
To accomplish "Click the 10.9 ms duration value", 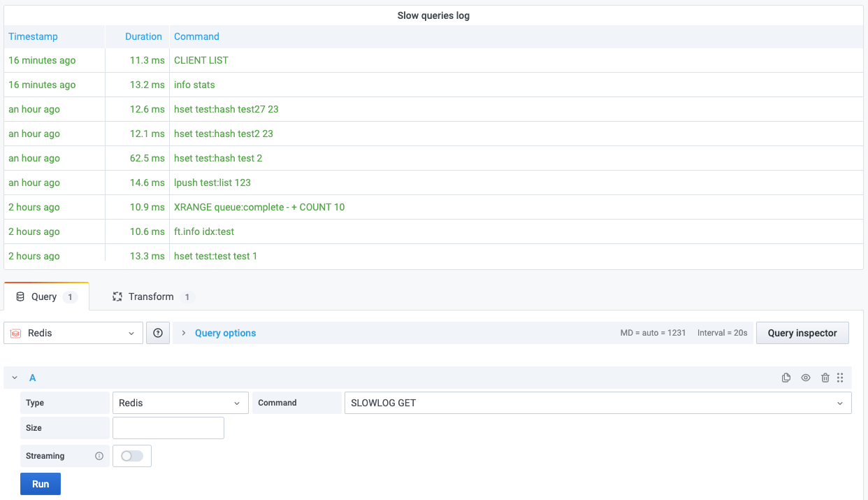I will tap(147, 207).
